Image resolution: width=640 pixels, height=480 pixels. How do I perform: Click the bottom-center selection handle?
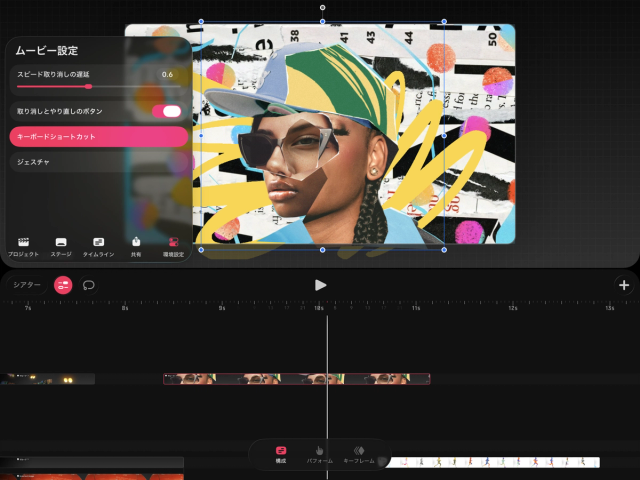tap(322, 250)
